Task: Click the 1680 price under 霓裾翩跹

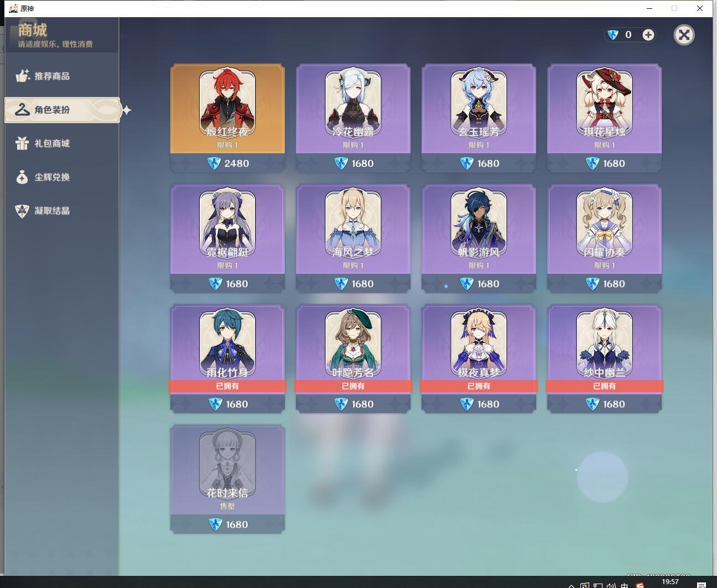Action: 228,284
